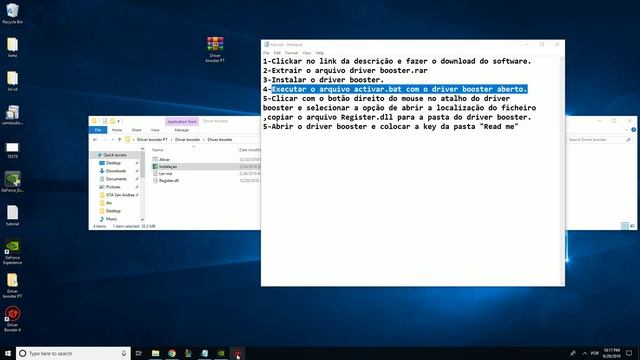Viewport: 640px width, 360px height.
Task: Sort files by the Name column header
Action: point(158,150)
